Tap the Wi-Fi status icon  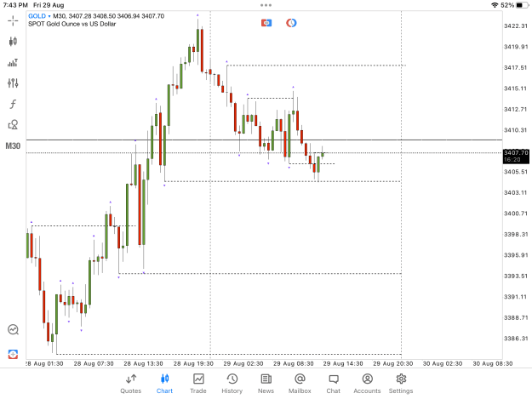click(x=495, y=5)
